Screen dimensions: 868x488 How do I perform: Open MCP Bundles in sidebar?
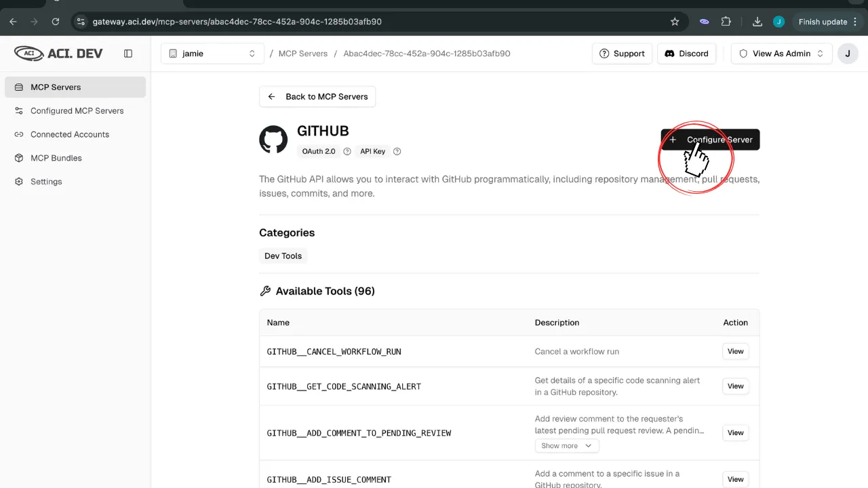click(x=75, y=158)
